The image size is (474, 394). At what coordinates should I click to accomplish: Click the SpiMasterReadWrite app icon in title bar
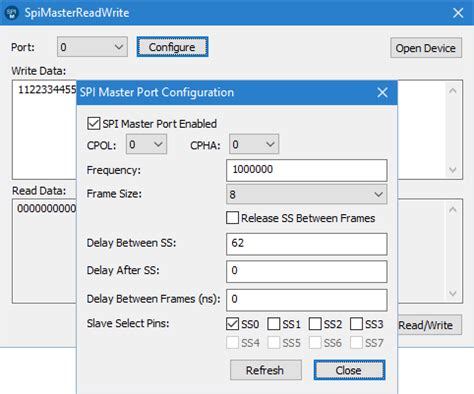(x=12, y=13)
